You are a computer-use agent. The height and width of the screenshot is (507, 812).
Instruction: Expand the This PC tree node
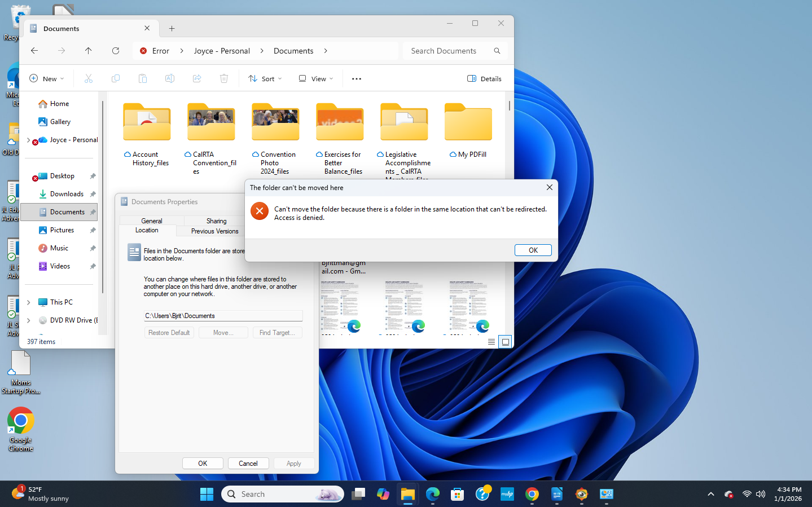click(28, 302)
